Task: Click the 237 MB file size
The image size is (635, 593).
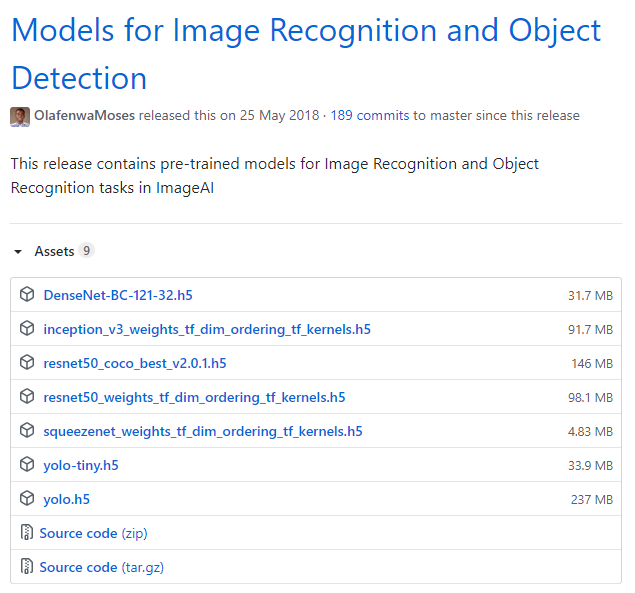Action: [x=592, y=500]
